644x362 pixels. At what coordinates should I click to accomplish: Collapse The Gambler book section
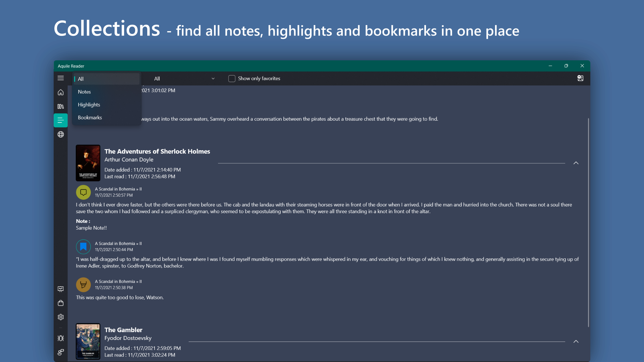coord(576,342)
